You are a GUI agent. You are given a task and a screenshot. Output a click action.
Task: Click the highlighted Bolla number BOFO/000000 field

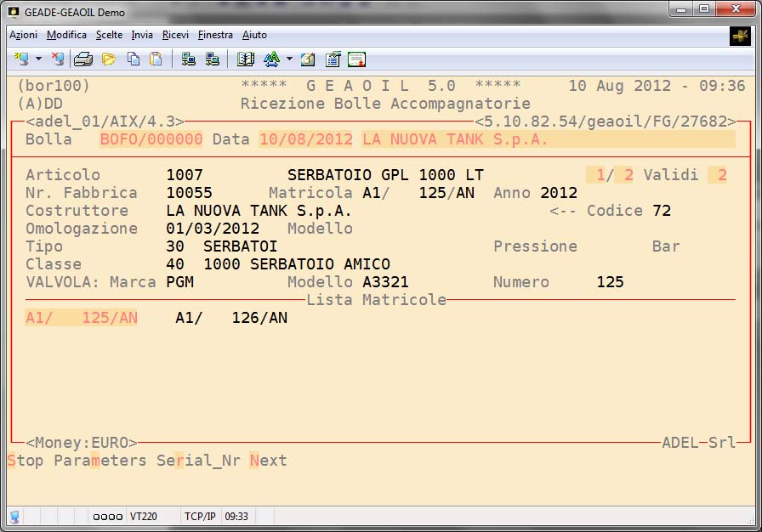151,139
